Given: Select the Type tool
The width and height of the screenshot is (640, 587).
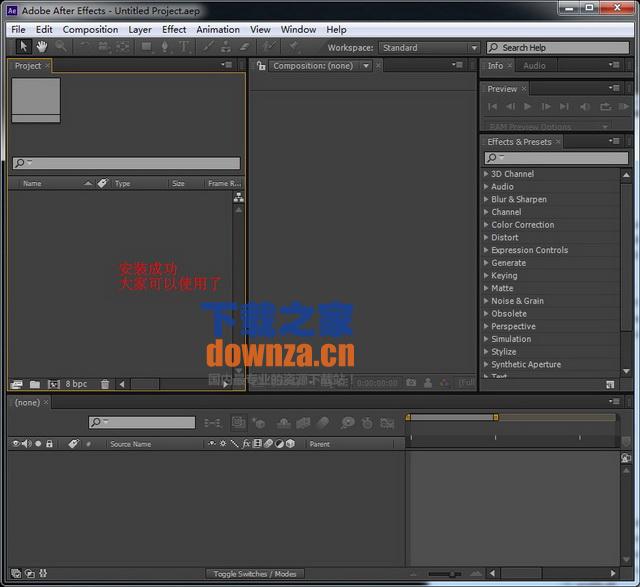Looking at the screenshot, I should (x=183, y=47).
